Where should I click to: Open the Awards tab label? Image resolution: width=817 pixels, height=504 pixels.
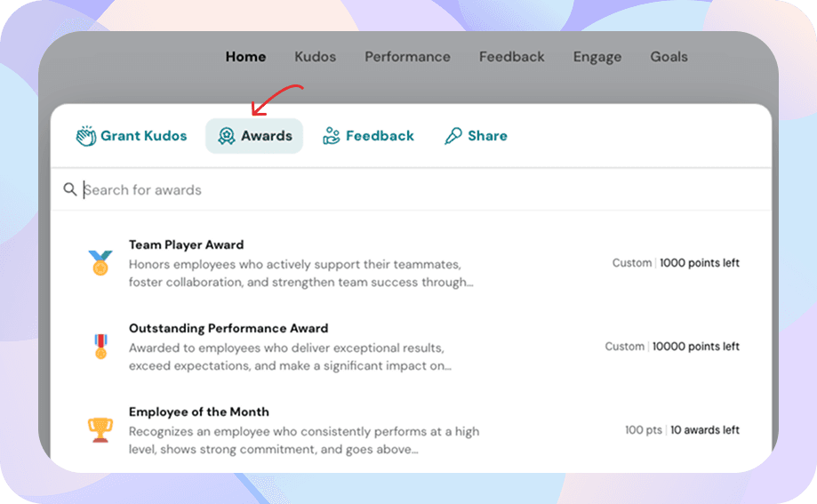(266, 136)
